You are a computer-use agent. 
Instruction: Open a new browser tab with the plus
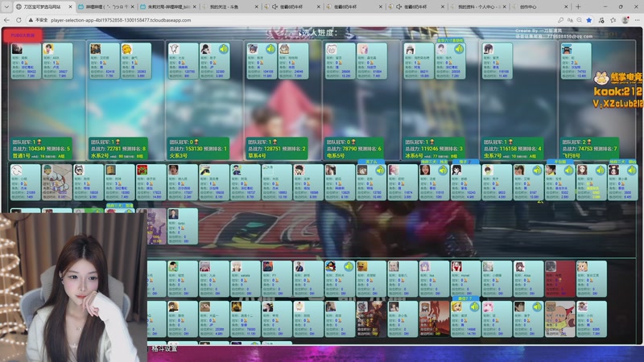[578, 6]
